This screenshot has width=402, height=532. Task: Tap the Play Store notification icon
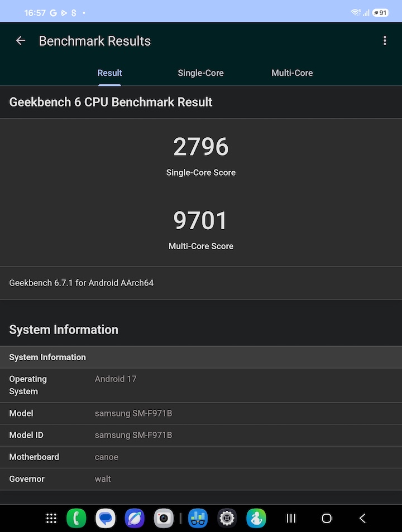[64, 13]
